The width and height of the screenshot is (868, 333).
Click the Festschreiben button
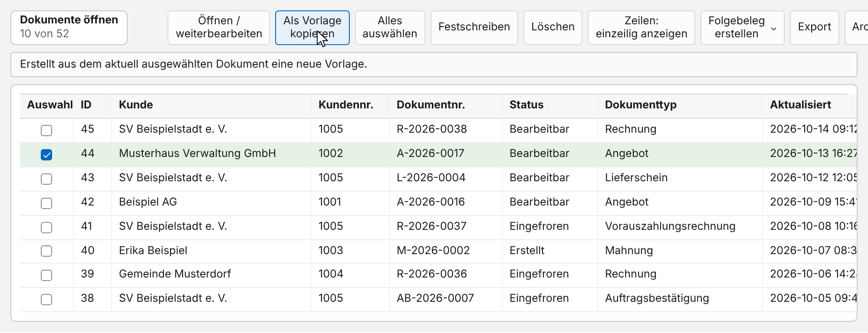click(474, 27)
